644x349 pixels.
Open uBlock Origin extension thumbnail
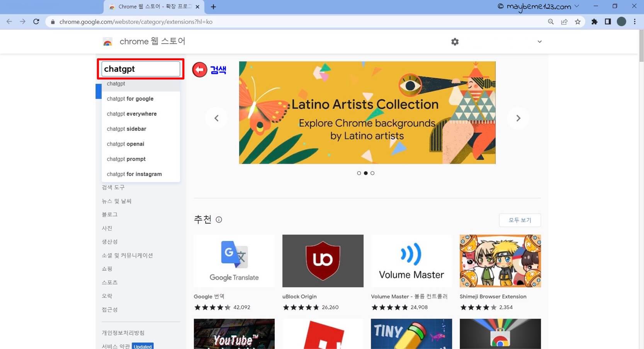(x=323, y=261)
